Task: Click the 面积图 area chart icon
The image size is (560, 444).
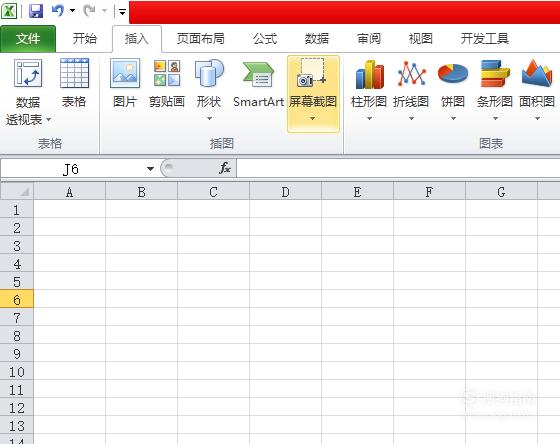Action: click(x=537, y=74)
